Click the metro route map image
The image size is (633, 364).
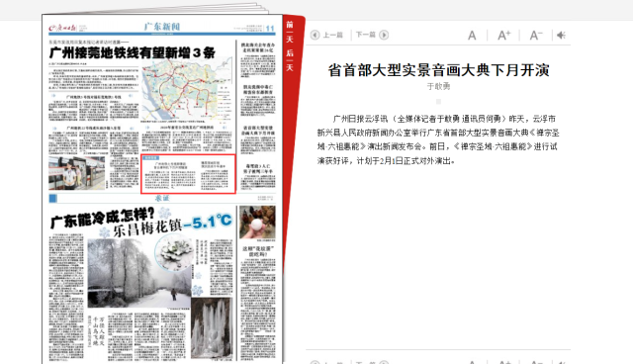(187, 89)
